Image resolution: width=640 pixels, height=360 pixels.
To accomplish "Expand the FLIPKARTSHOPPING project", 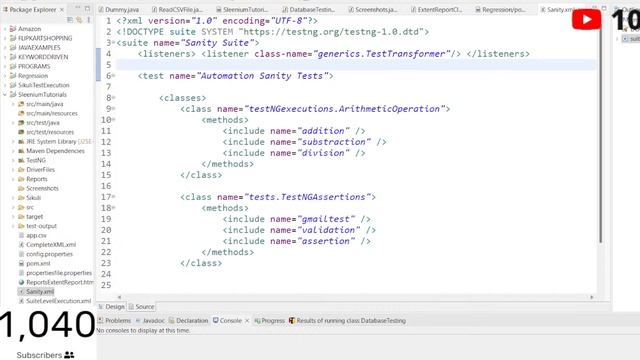I will pos(5,38).
